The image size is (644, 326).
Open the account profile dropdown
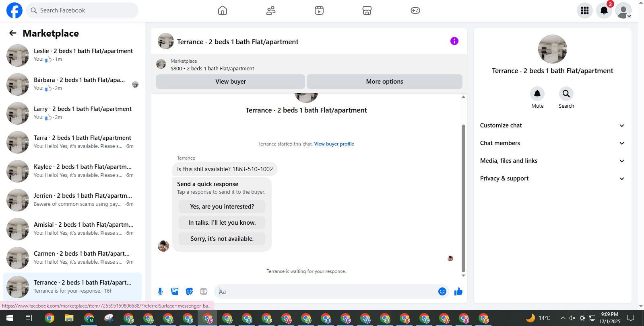[x=623, y=10]
